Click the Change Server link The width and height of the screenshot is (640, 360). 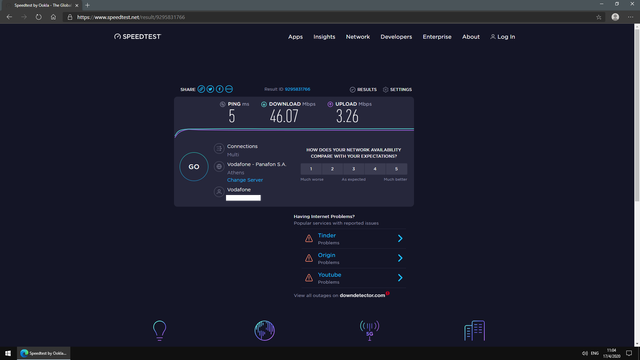[245, 180]
